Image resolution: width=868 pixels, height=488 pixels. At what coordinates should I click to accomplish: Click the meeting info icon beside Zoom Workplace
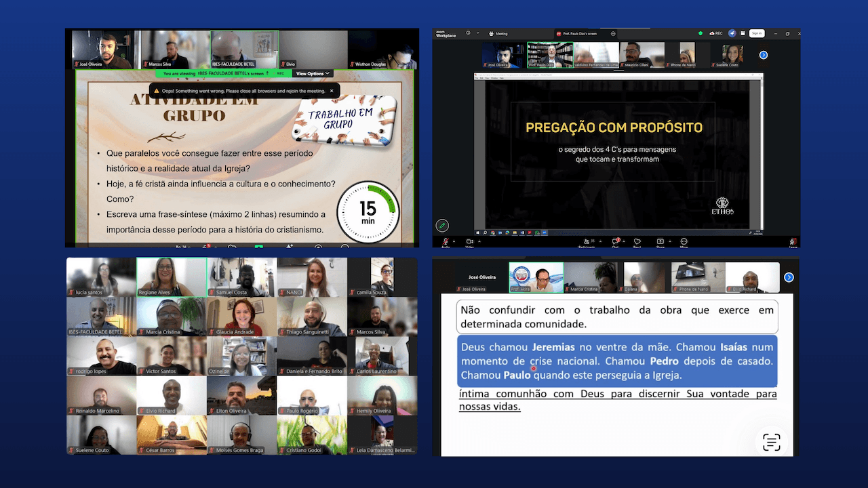(468, 33)
